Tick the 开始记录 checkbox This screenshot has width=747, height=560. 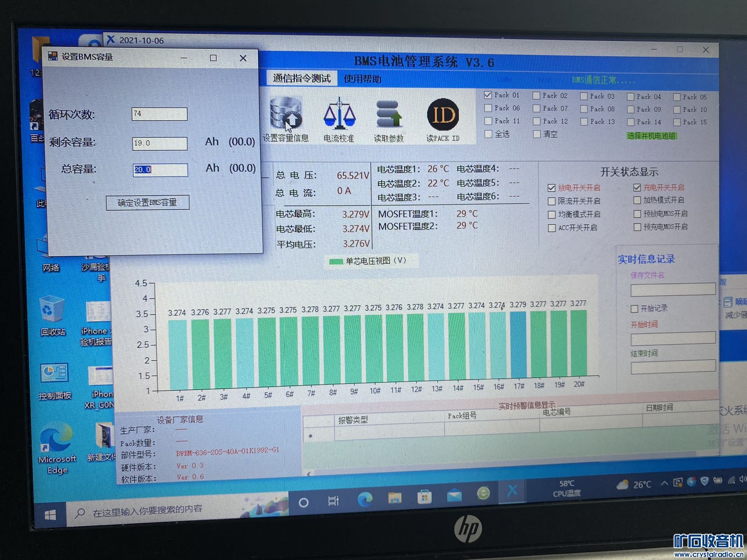634,309
